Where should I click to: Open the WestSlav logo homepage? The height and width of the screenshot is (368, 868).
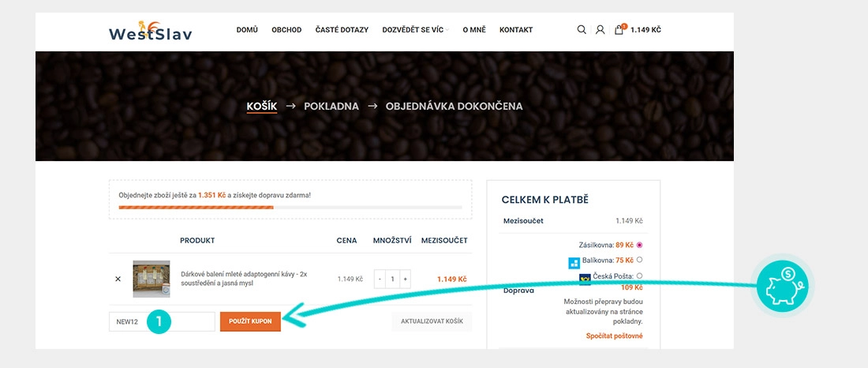[x=151, y=31]
